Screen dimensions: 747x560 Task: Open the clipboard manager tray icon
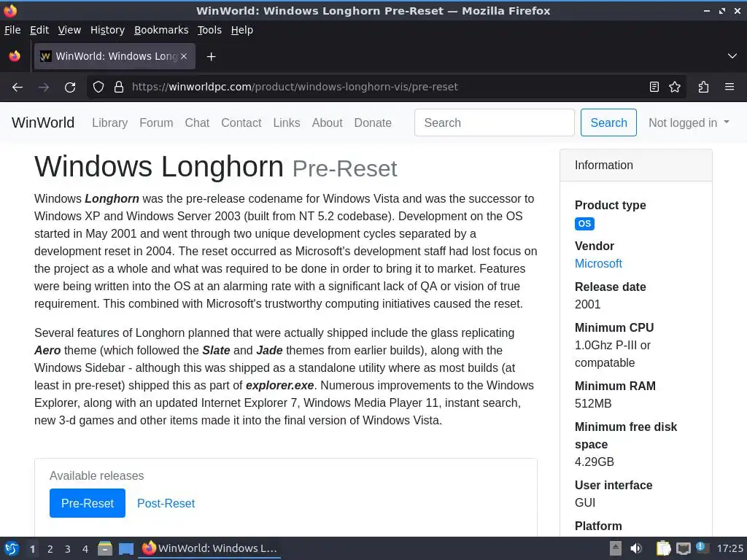pos(663,548)
